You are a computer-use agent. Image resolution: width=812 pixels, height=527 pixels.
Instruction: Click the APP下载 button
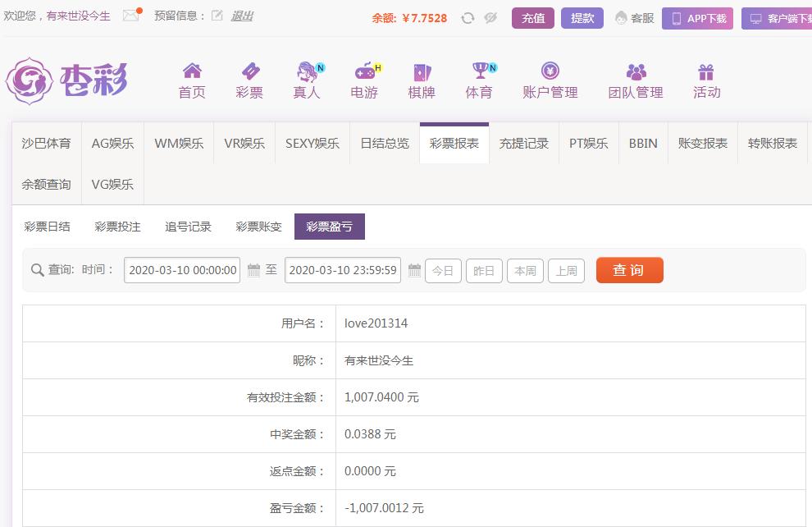pyautogui.click(x=697, y=19)
